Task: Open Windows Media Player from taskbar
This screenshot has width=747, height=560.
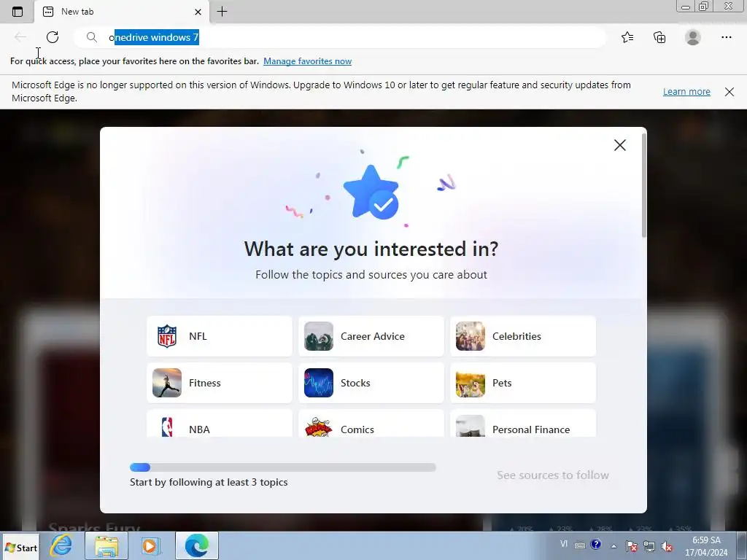Action: click(x=151, y=545)
